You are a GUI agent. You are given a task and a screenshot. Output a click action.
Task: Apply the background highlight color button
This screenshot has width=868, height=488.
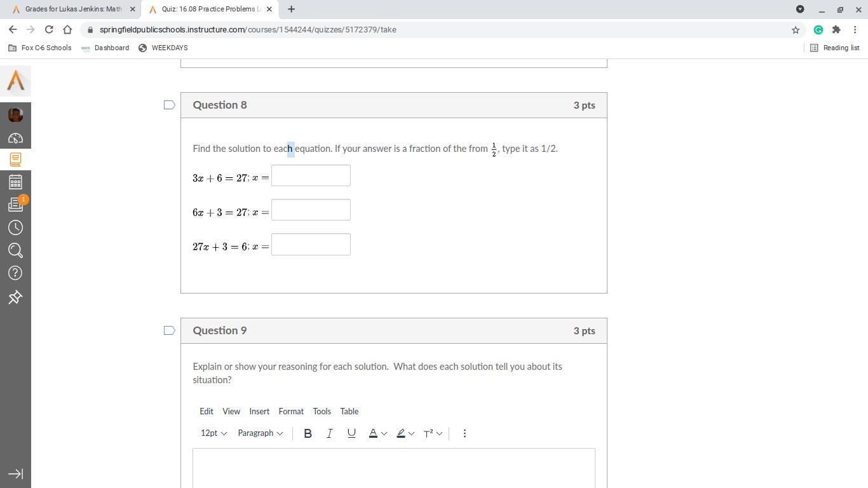click(x=401, y=433)
